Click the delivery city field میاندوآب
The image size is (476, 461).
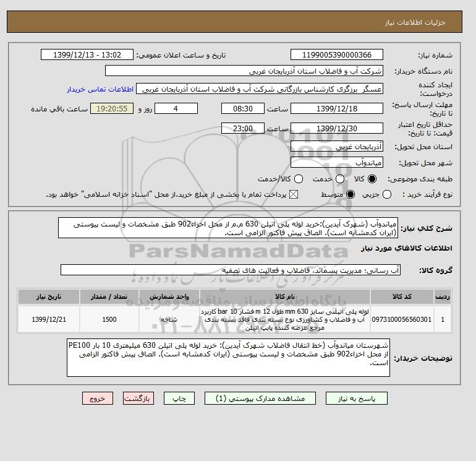pos(337,163)
